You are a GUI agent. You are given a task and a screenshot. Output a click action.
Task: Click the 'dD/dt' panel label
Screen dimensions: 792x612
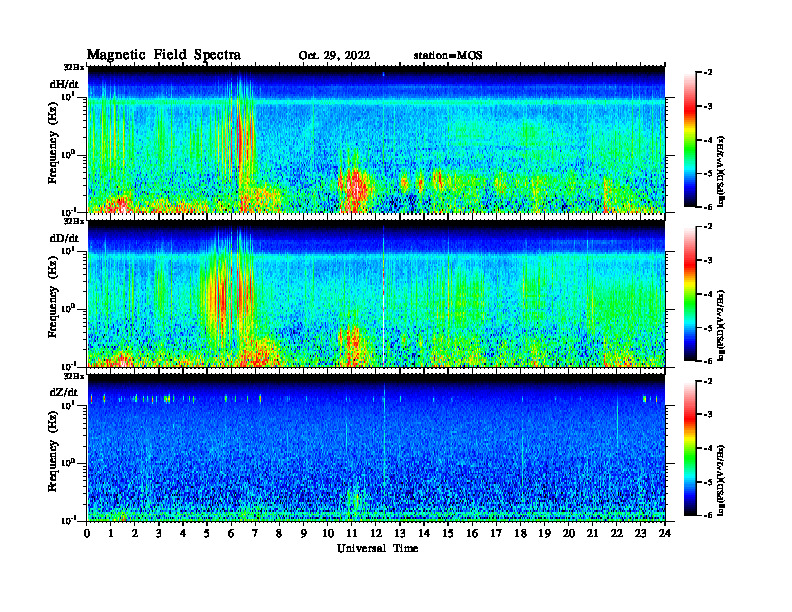[64, 238]
